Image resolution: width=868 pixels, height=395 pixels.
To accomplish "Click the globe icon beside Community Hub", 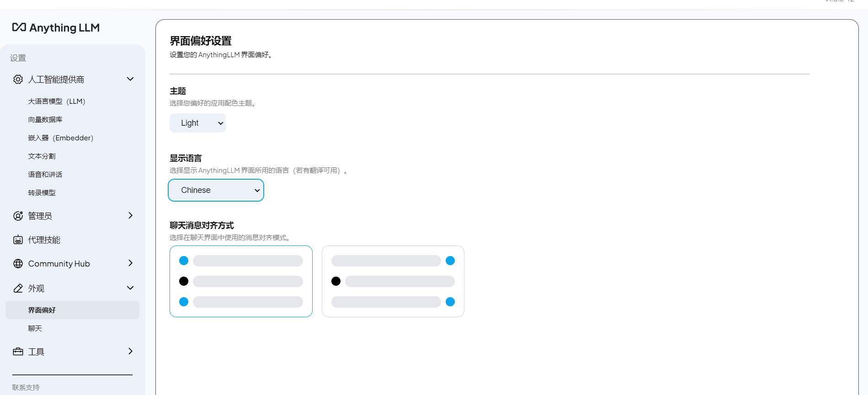I will click(x=18, y=264).
